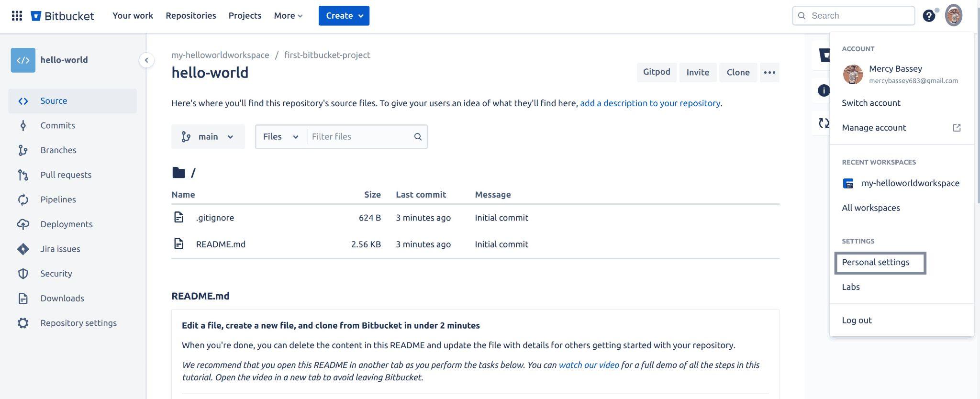Screen dimensions: 980x399
Task: Click the hello-world repository code icon
Action: click(23, 60)
